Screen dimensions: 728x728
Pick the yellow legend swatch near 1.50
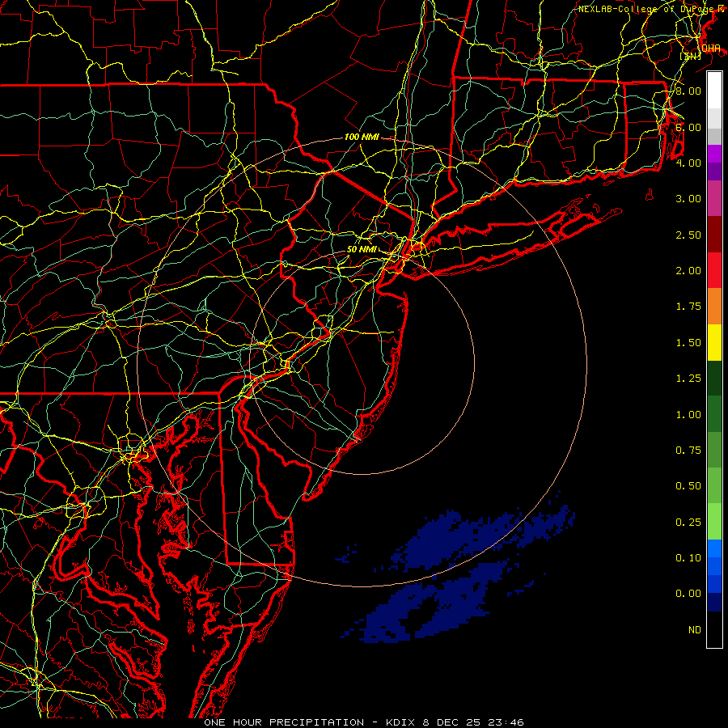[x=714, y=342]
